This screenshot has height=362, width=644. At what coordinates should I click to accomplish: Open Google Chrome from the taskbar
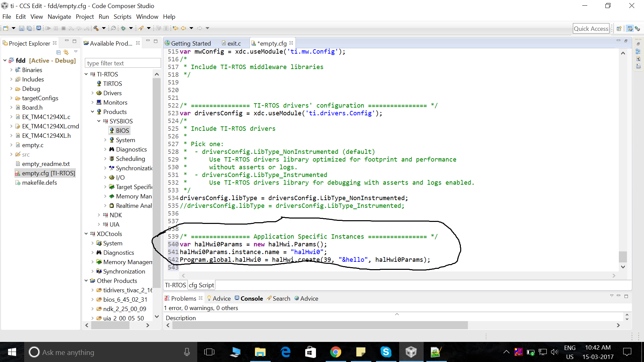coord(335,352)
